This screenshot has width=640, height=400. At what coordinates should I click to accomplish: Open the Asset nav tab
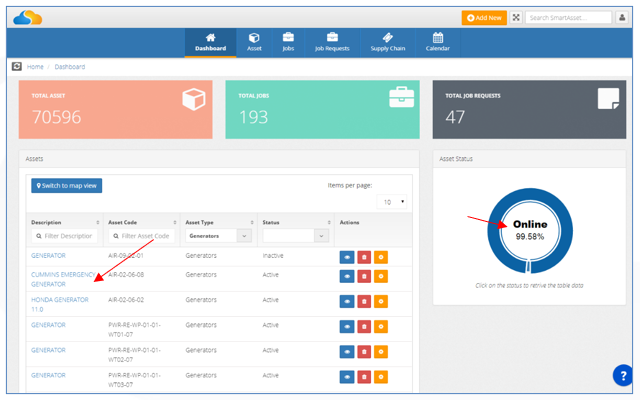tap(254, 43)
